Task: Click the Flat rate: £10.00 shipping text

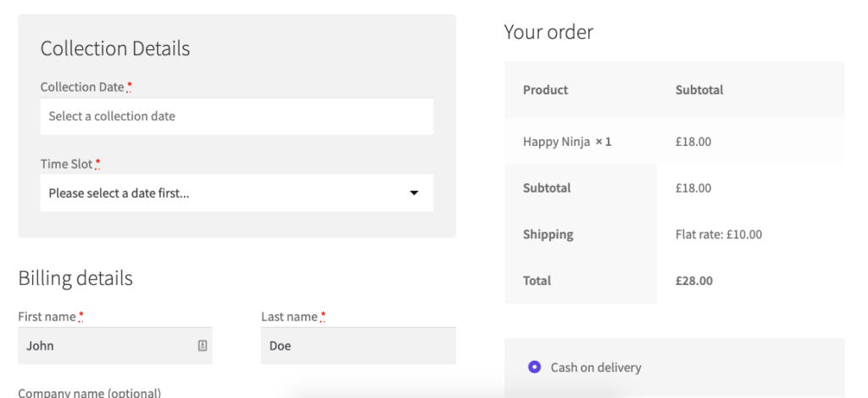Action: pyautogui.click(x=718, y=234)
